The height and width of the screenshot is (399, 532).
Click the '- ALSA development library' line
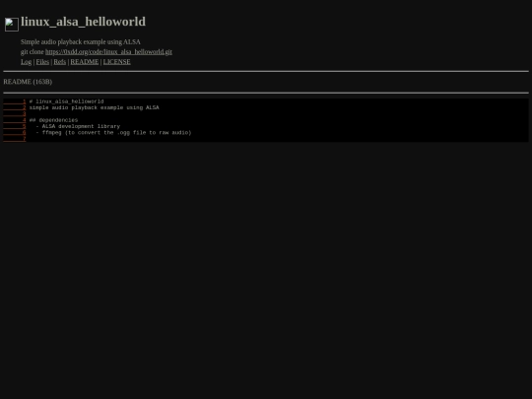tap(78, 126)
